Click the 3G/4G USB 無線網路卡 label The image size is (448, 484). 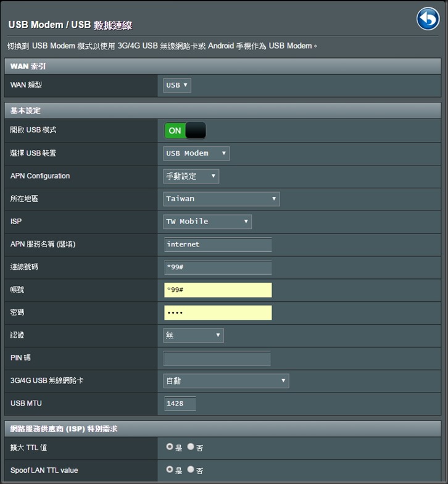point(47,380)
